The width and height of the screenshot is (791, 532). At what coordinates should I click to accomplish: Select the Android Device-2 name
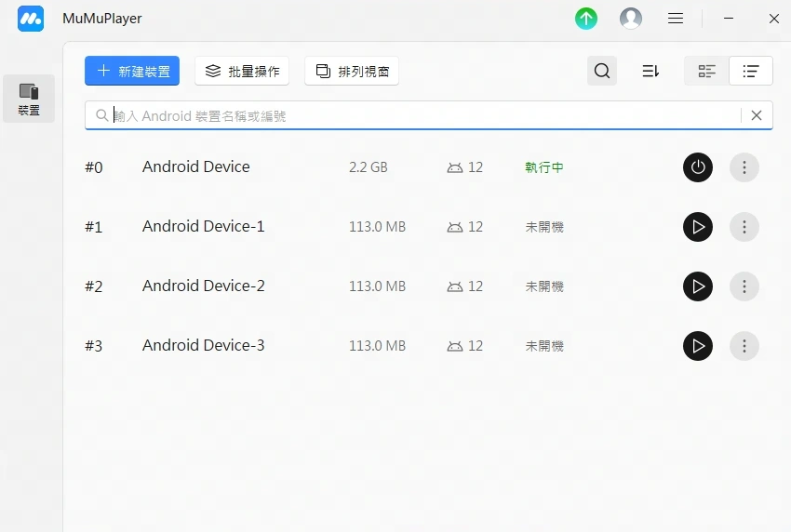pyautogui.click(x=203, y=286)
